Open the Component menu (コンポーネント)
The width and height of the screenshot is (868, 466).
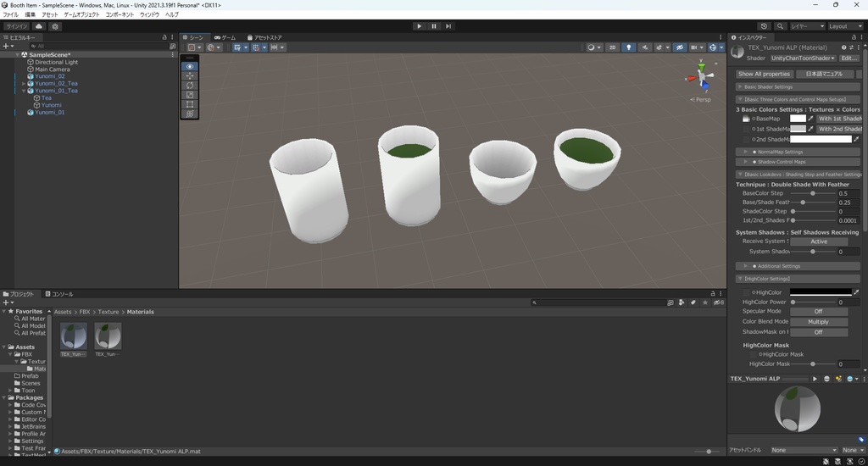pos(120,15)
